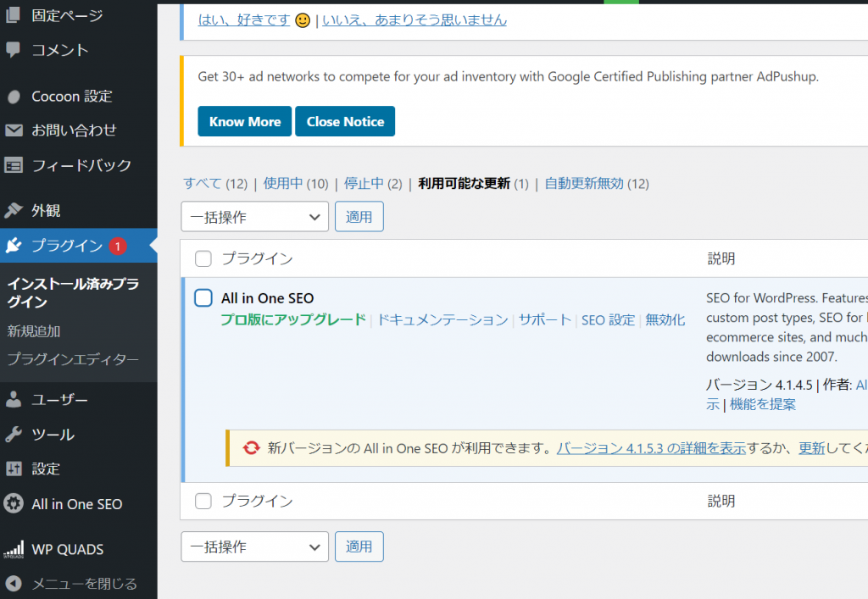This screenshot has width=868, height=599.
Task: Click the Cocoon 設定 circle icon
Action: point(14,97)
